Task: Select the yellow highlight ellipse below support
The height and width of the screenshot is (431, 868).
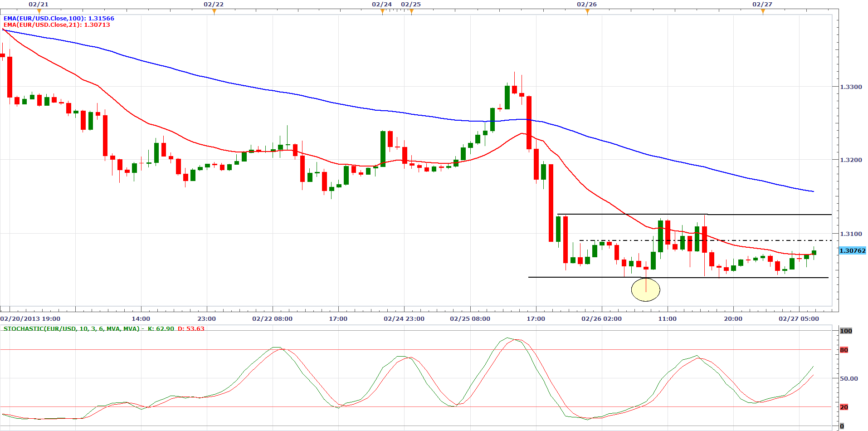Action: tap(645, 289)
